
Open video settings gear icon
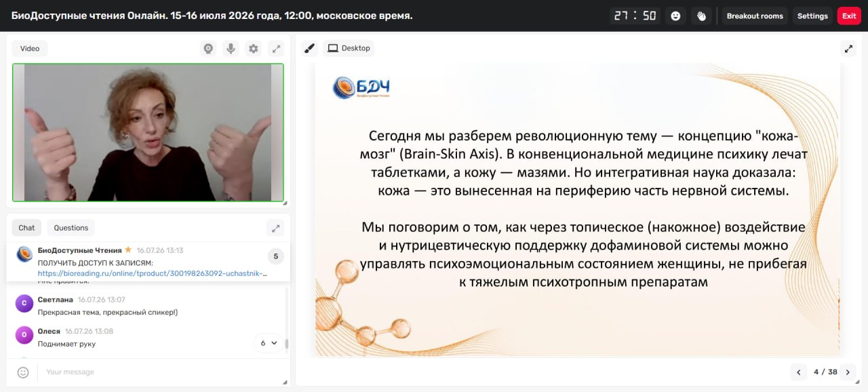point(254,48)
